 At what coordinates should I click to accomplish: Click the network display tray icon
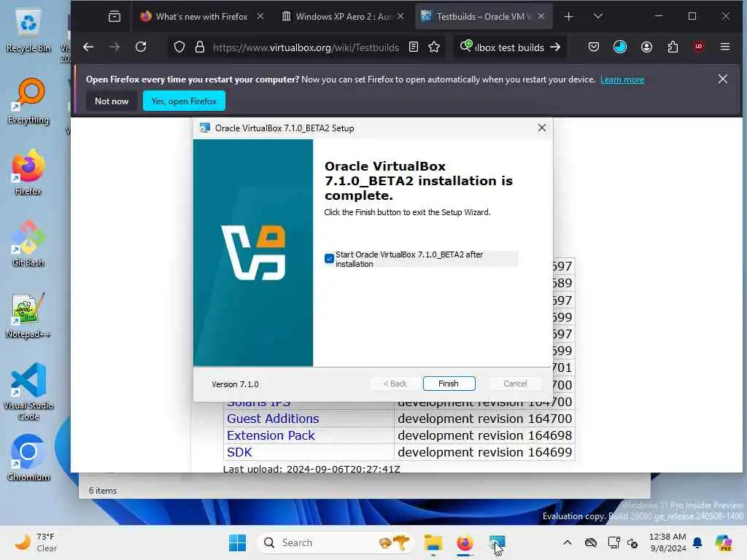click(x=614, y=542)
